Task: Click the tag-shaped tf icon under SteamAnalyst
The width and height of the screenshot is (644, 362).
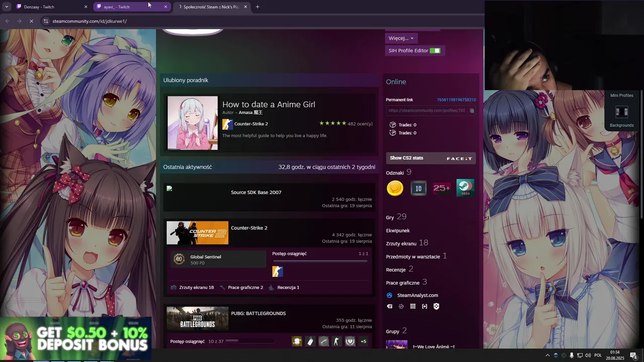Action: pyautogui.click(x=389, y=306)
